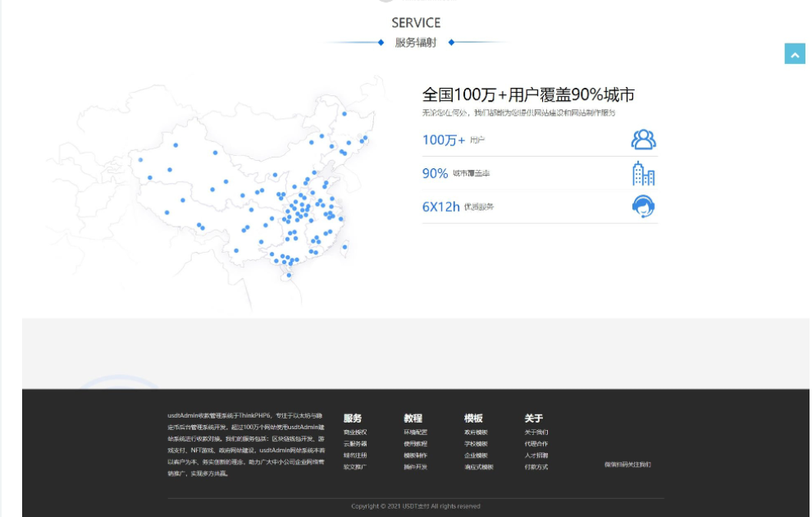Open the 商业授权 footer link
The width and height of the screenshot is (812, 517).
[355, 432]
